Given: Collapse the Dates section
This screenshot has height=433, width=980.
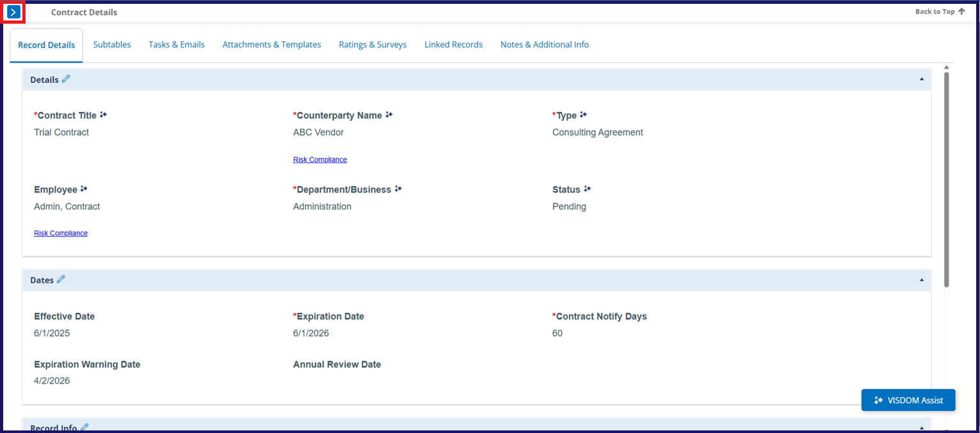Looking at the screenshot, I should click(921, 280).
